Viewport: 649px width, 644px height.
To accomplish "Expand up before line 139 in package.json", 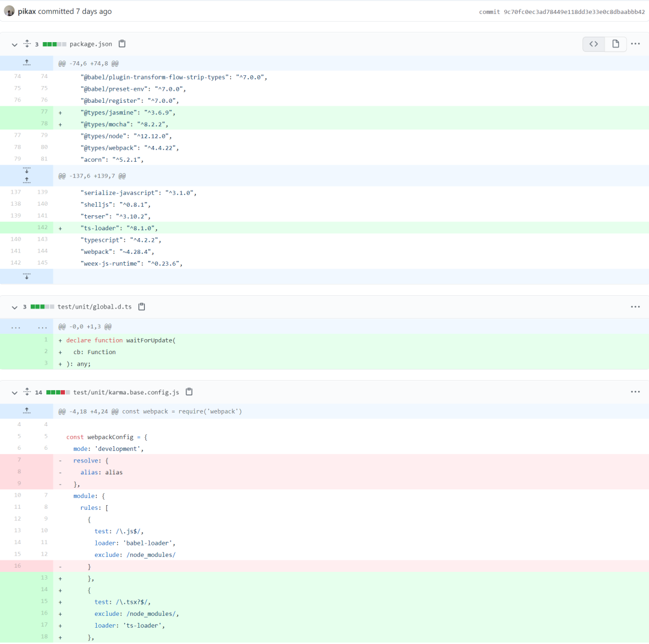I will (x=26, y=180).
